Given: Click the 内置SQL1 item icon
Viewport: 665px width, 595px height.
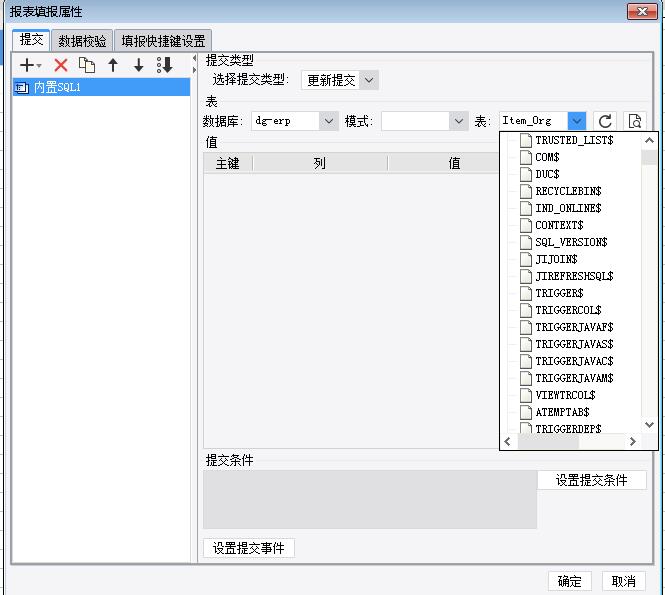Looking at the screenshot, I should [22, 88].
